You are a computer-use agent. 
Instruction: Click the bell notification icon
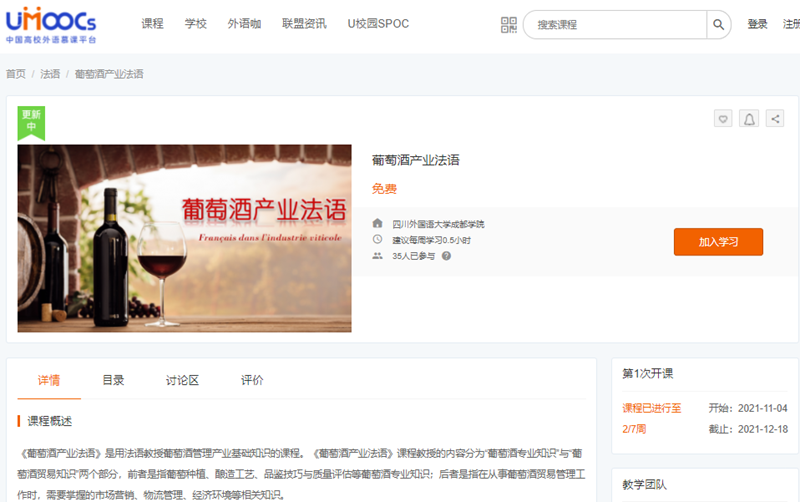(x=749, y=119)
